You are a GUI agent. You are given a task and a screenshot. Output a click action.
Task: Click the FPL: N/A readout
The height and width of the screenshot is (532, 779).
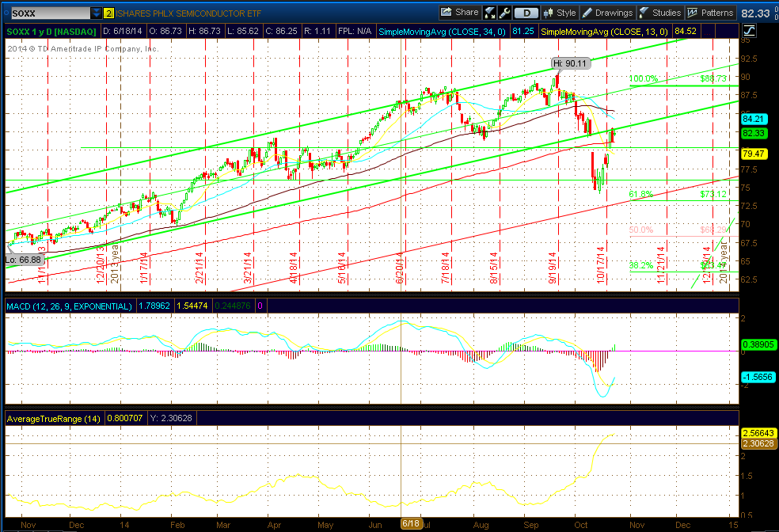[355, 32]
